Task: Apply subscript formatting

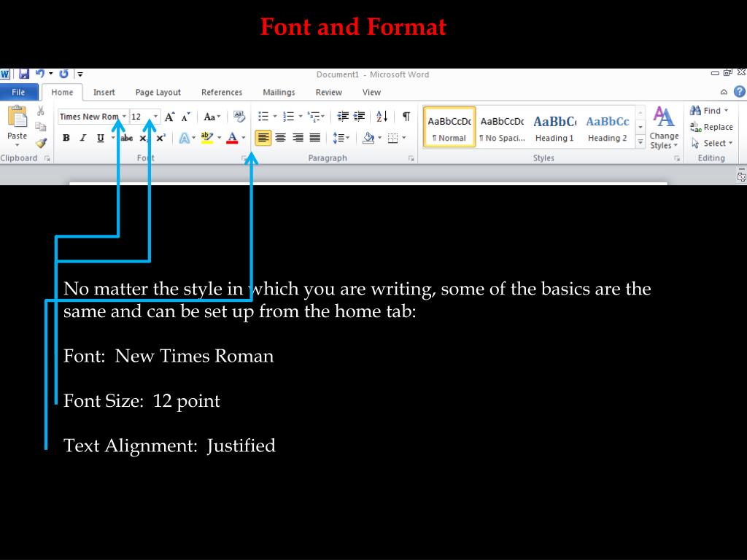Action: [x=144, y=138]
